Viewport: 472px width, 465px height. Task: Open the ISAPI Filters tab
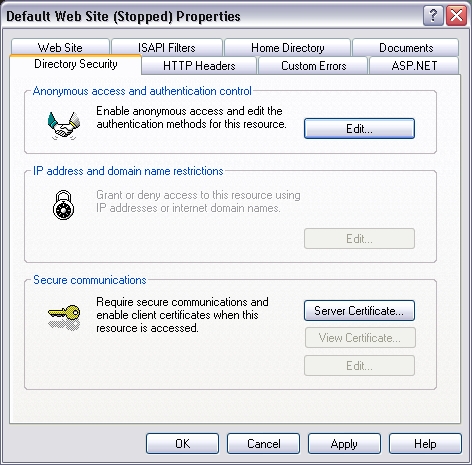point(167,47)
